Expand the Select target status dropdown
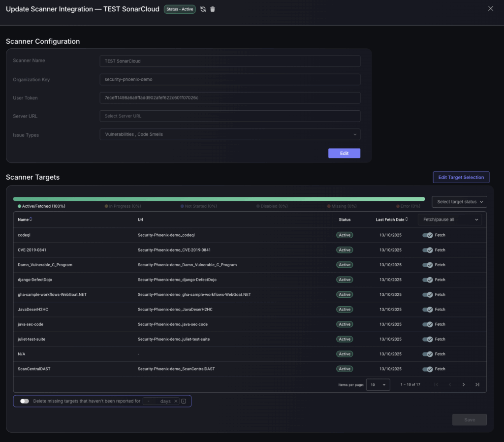Image resolution: width=504 pixels, height=442 pixels. (460, 202)
